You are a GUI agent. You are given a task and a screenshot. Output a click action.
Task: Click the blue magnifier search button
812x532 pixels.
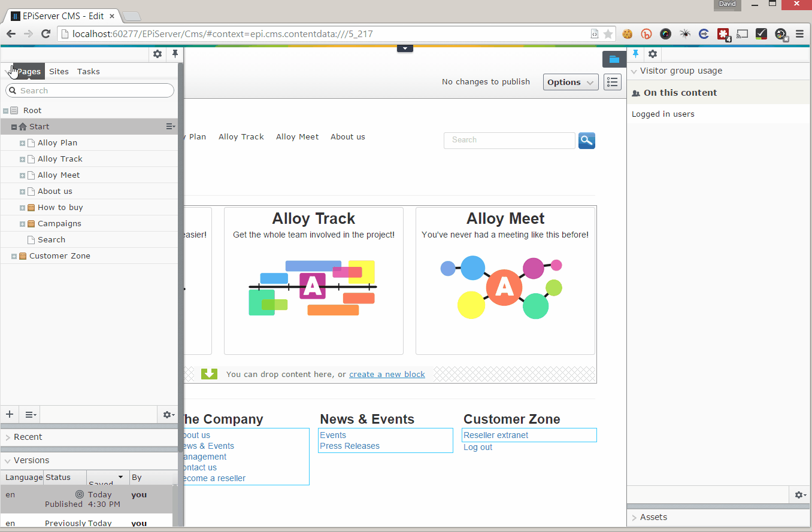(x=586, y=141)
